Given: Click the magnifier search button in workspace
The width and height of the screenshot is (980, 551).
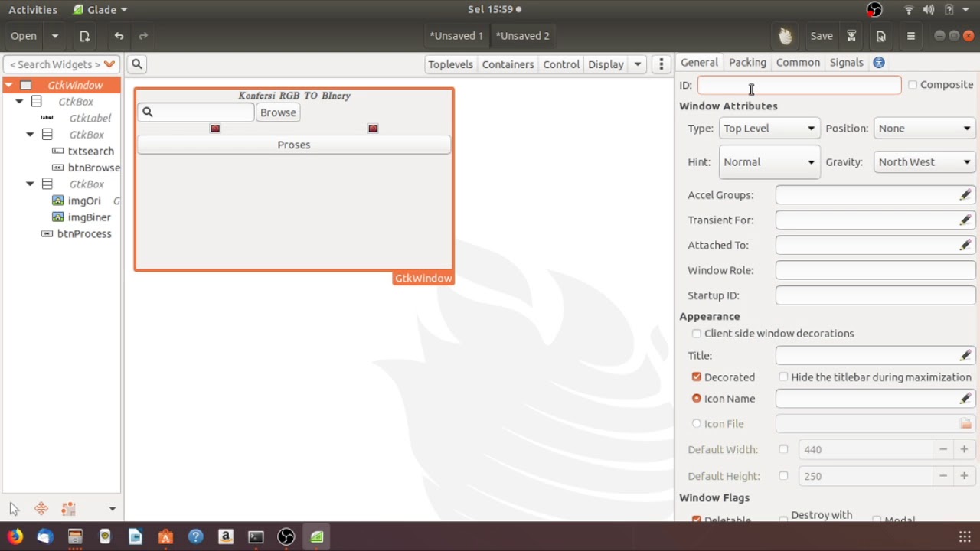Looking at the screenshot, I should (136, 64).
